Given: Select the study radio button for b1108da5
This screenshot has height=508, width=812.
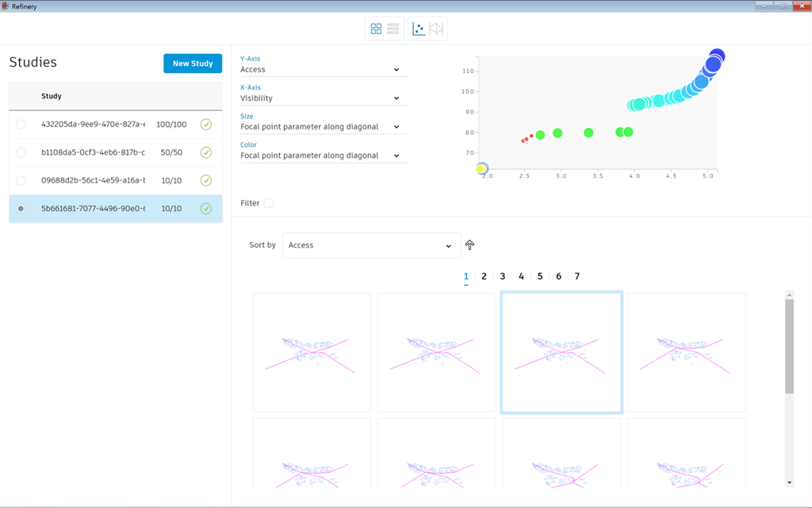Looking at the screenshot, I should pyautogui.click(x=21, y=152).
